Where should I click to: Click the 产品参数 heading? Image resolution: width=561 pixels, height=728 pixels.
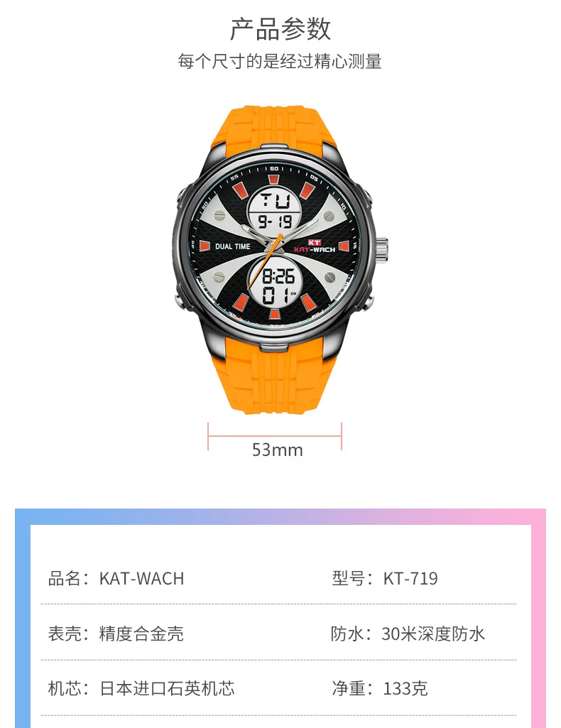point(280,29)
